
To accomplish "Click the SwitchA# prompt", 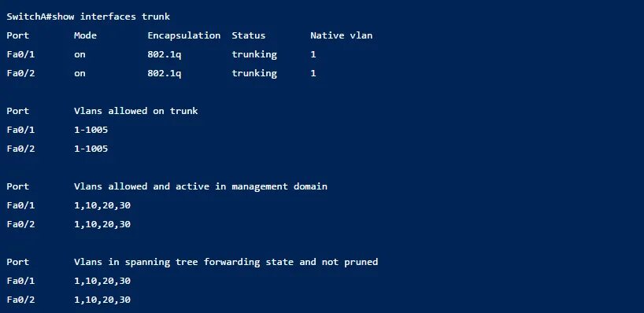I will tap(29, 17).
